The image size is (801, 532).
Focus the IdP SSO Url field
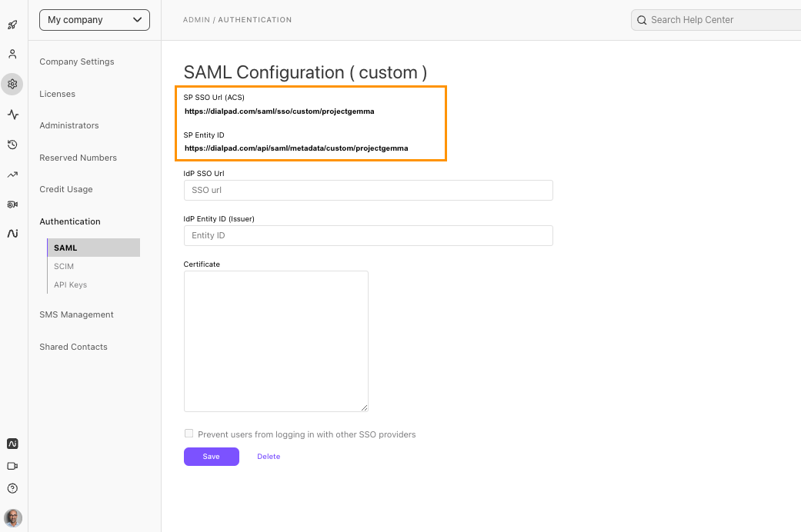click(x=369, y=190)
